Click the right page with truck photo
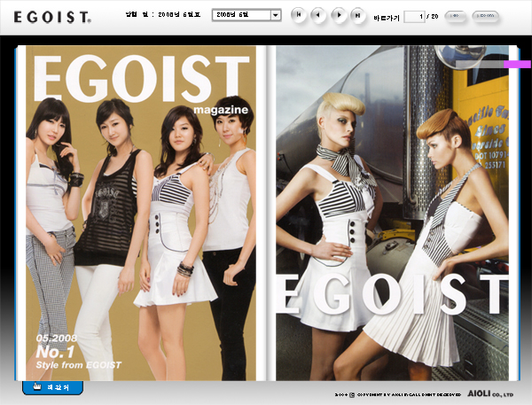The height and width of the screenshot is (405, 532). [392, 213]
